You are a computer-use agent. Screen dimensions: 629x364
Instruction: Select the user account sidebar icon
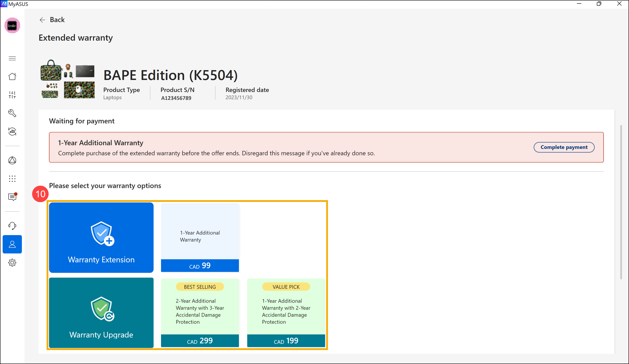click(x=12, y=244)
